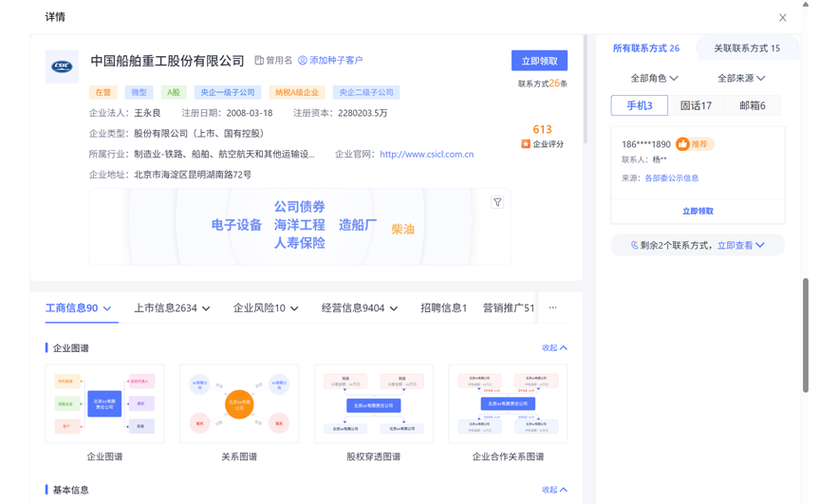Image resolution: width=837 pixels, height=504 pixels.
Task: Open the 股权穿透图谱 diagram thumbnail
Action: (x=374, y=403)
